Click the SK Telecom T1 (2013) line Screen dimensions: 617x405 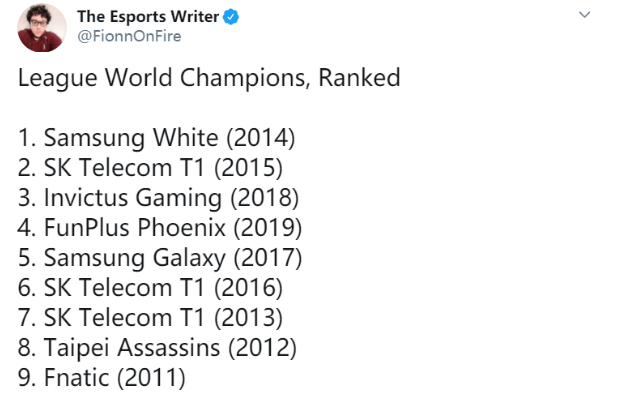pyautogui.click(x=151, y=318)
